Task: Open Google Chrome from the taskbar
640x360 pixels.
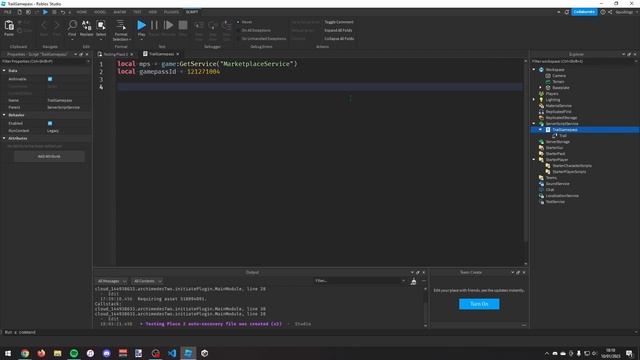Action: [x=25, y=353]
